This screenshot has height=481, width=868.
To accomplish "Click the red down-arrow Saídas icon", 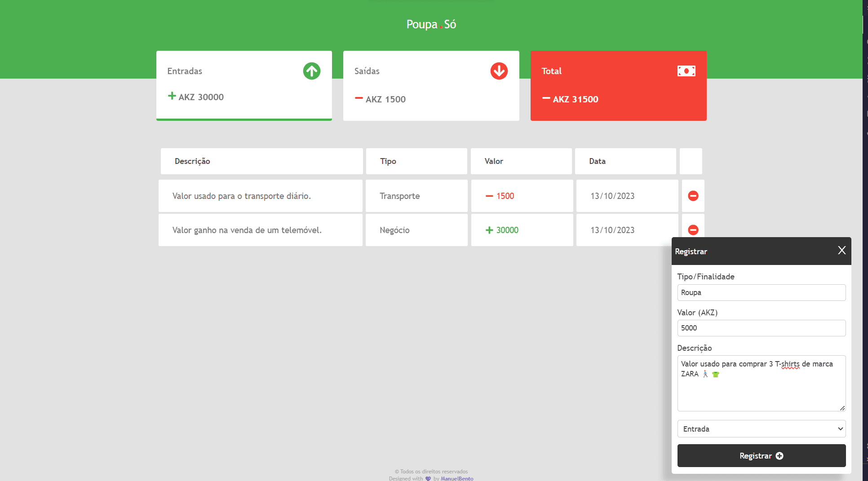I will [499, 71].
